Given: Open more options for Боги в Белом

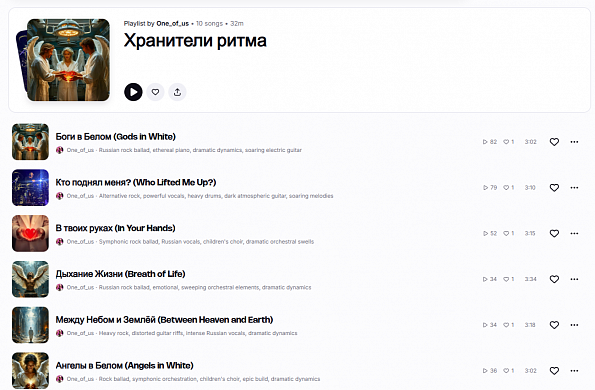Looking at the screenshot, I should click(574, 142).
